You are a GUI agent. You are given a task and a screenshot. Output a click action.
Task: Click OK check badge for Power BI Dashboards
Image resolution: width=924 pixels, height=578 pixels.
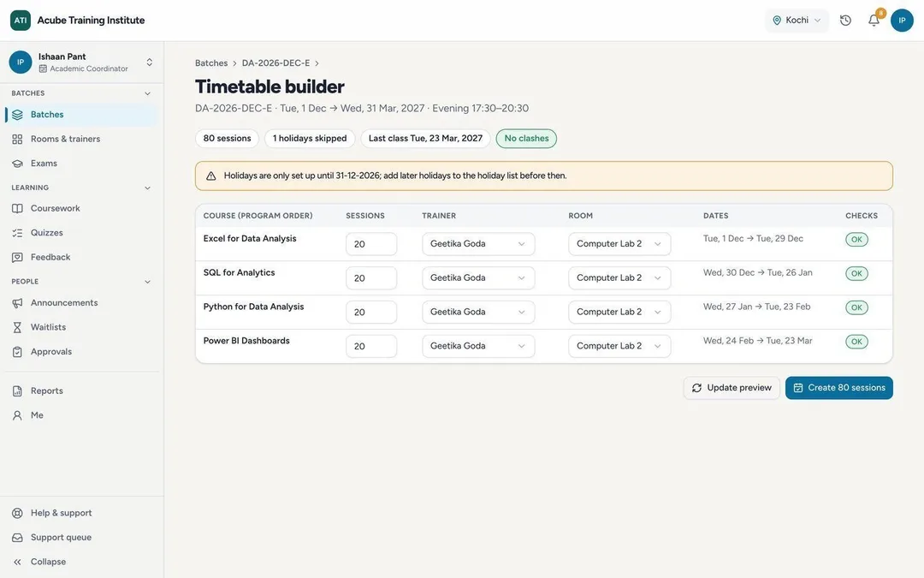coord(856,342)
